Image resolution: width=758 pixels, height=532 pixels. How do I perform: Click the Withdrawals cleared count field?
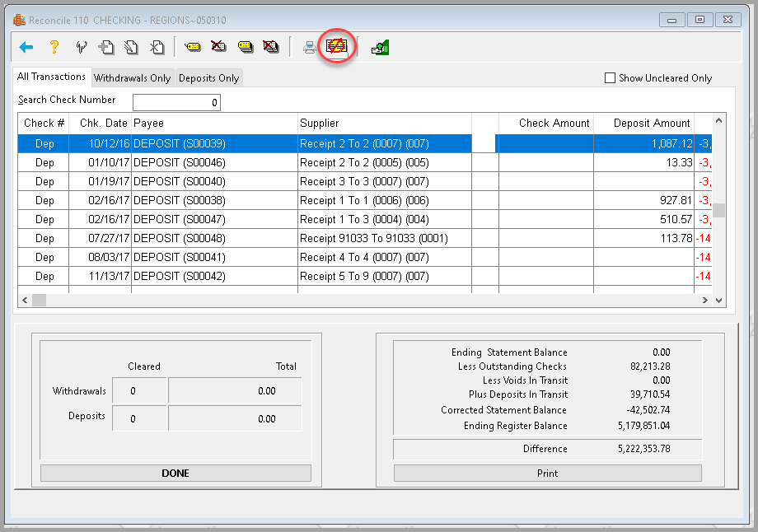139,390
